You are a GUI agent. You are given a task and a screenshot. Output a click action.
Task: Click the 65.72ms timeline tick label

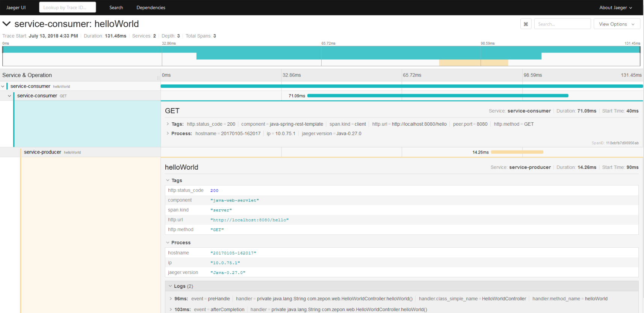pyautogui.click(x=412, y=75)
